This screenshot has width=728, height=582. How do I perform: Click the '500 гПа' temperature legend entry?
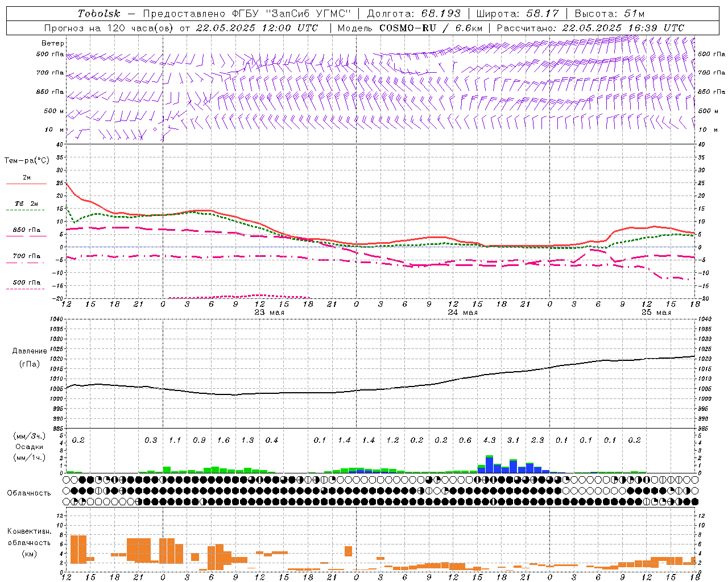click(x=26, y=282)
